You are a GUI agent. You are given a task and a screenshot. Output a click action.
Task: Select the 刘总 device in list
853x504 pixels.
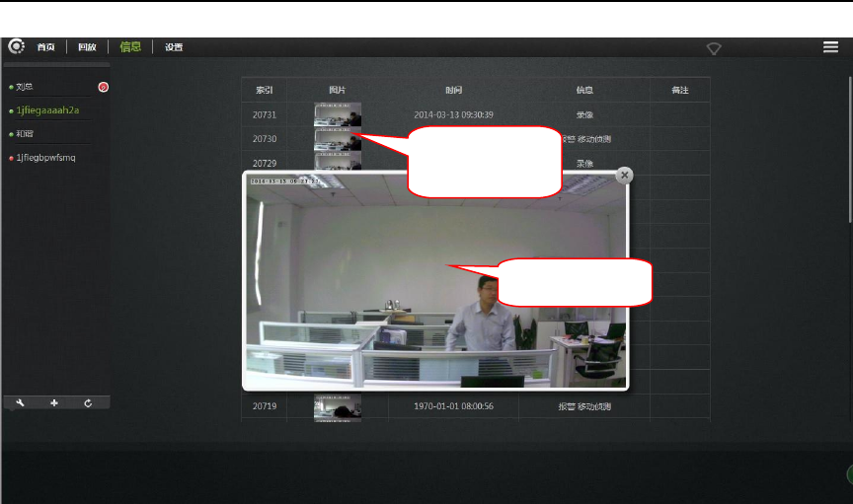[x=25, y=87]
